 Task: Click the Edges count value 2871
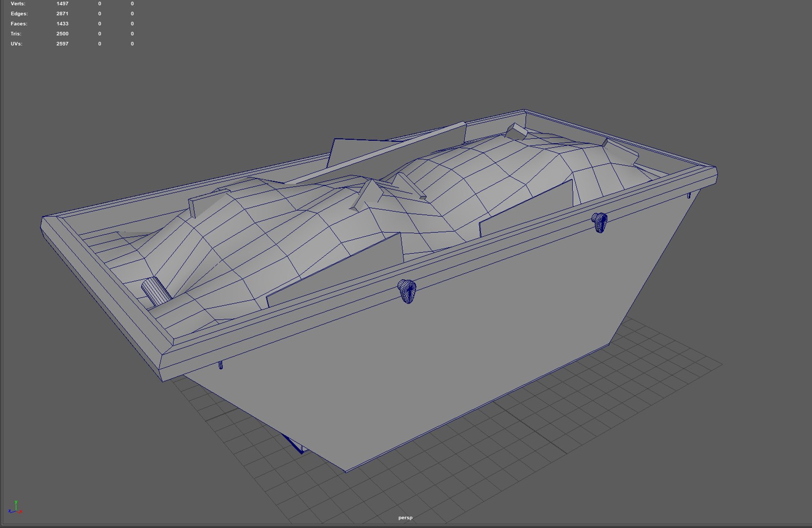(62, 14)
